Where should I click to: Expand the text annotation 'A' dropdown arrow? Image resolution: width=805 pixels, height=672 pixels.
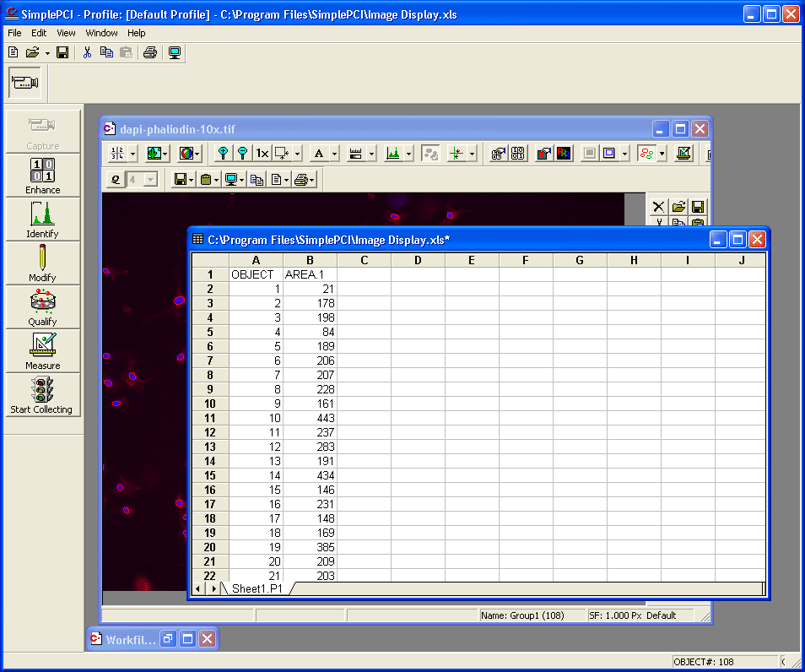click(334, 154)
